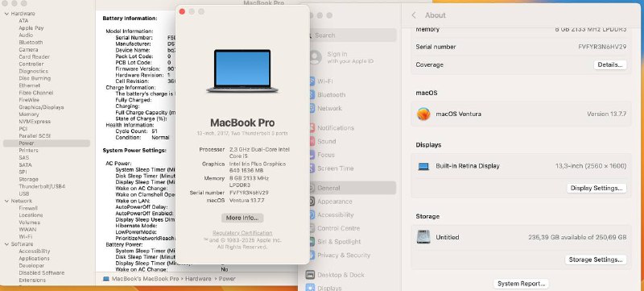Open the Audio hardware entry

[x=26, y=35]
